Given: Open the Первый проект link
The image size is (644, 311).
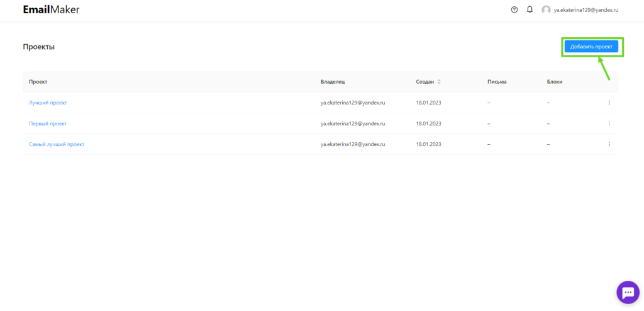Looking at the screenshot, I should point(48,123).
